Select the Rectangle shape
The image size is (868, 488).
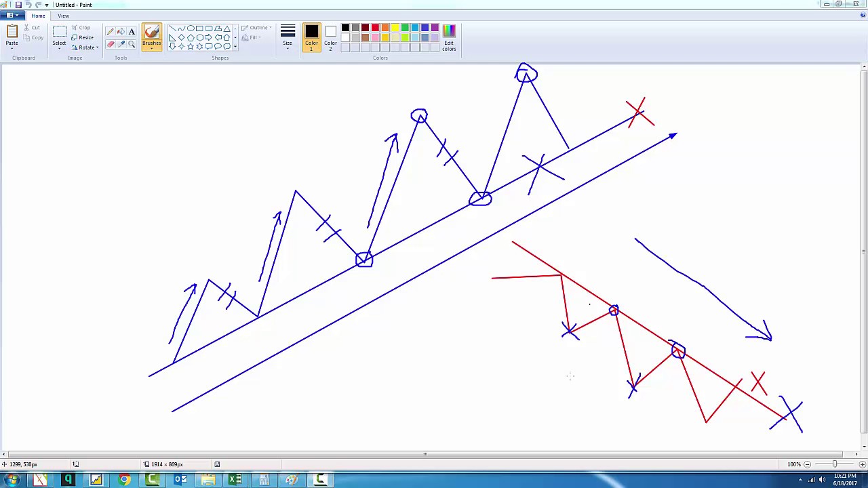click(x=199, y=29)
